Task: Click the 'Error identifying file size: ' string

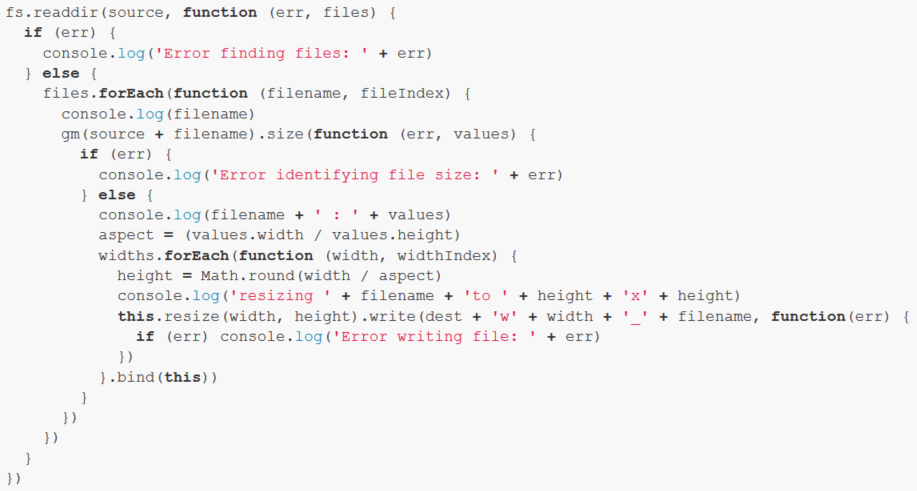Action: (x=358, y=175)
